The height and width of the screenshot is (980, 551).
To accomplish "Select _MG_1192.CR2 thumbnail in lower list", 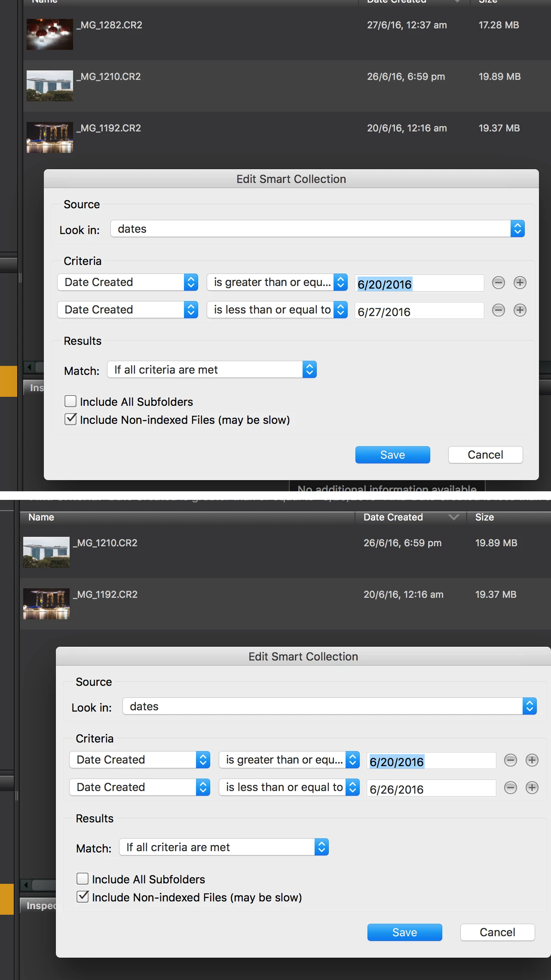I will 46,604.
